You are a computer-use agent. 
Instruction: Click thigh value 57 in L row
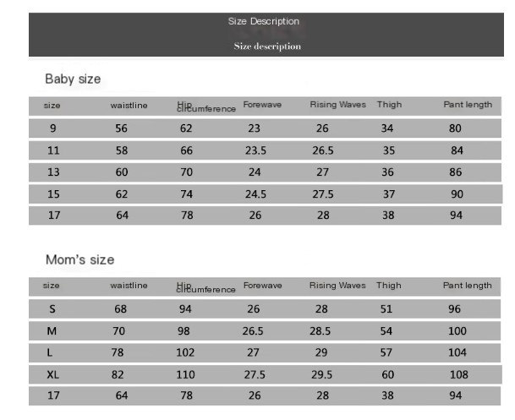(x=388, y=352)
